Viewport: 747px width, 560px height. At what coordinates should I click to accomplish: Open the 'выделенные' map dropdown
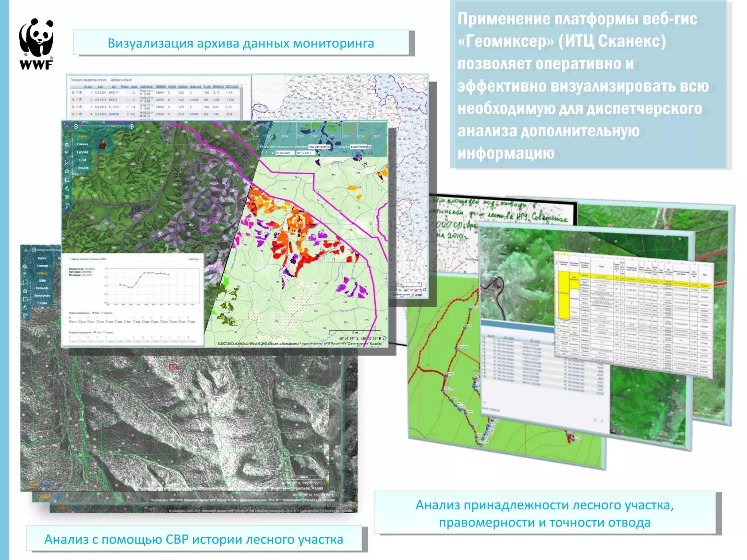(360, 147)
